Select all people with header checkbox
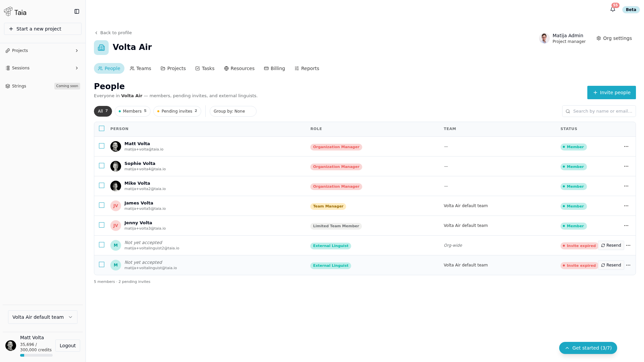The height and width of the screenshot is (362, 644). pos(102,128)
